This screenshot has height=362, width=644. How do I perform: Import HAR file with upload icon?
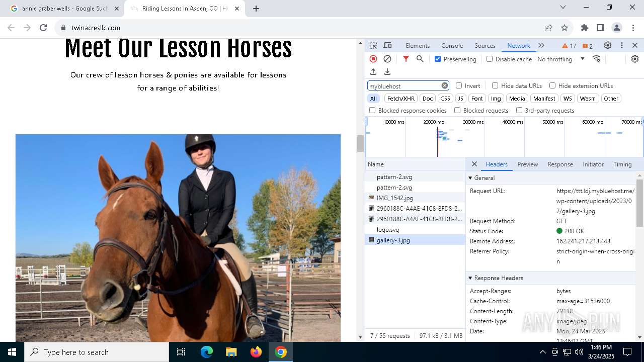373,72
